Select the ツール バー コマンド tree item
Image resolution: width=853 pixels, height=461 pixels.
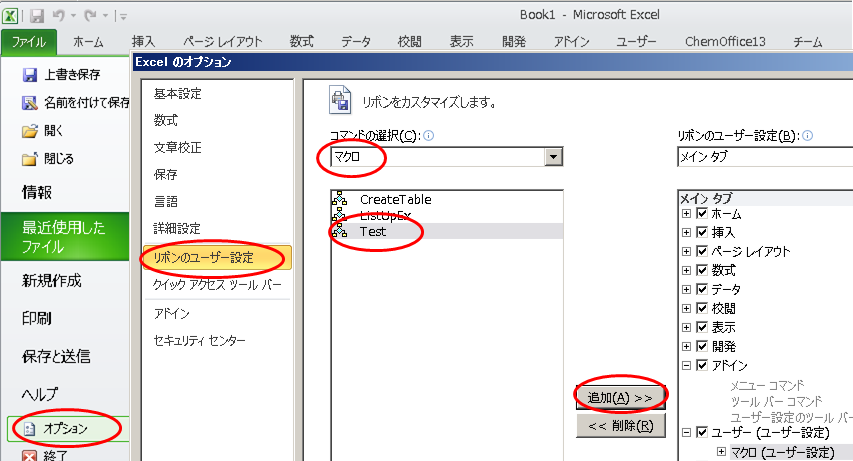click(x=776, y=402)
